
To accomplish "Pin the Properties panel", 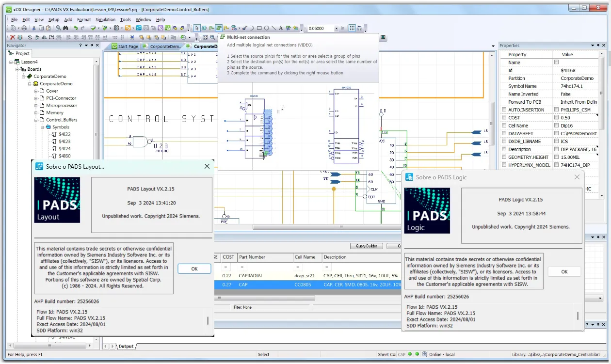I will click(x=598, y=45).
